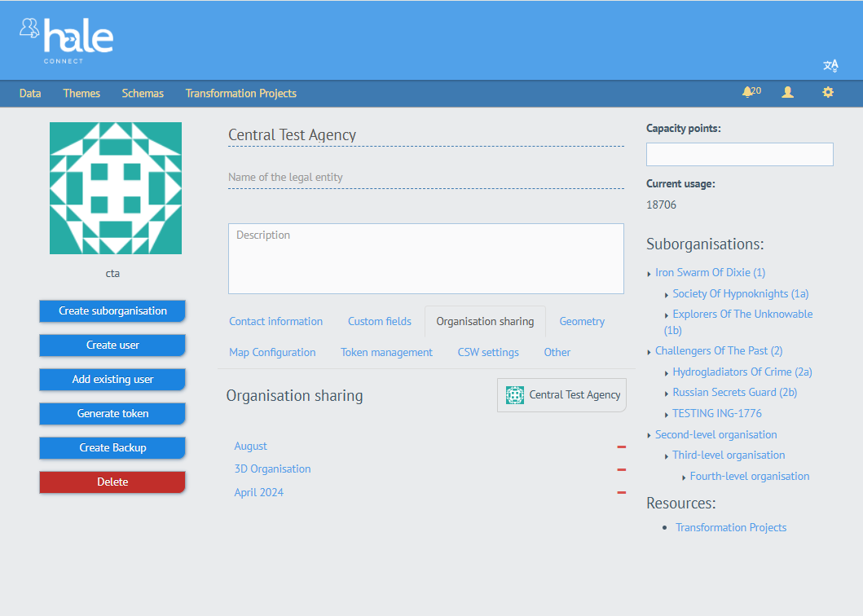Switch language using the 文A icon
The width and height of the screenshot is (863, 616).
pos(831,65)
